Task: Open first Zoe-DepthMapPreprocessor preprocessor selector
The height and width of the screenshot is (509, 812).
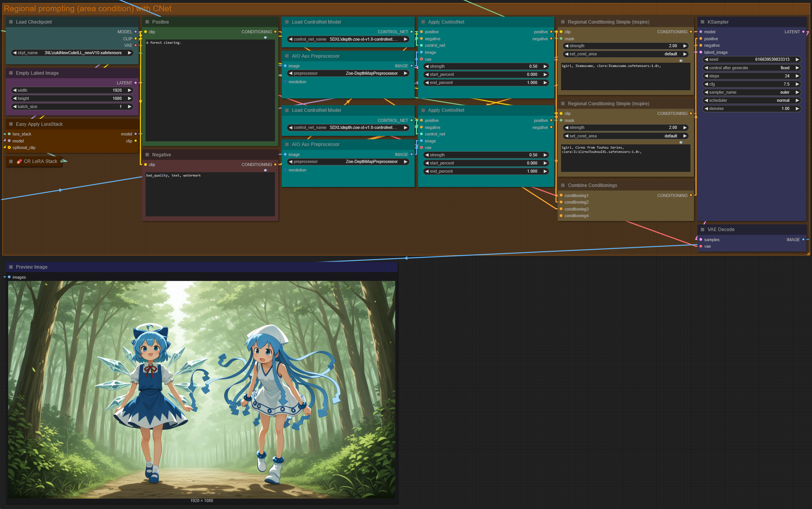Action: pos(348,73)
